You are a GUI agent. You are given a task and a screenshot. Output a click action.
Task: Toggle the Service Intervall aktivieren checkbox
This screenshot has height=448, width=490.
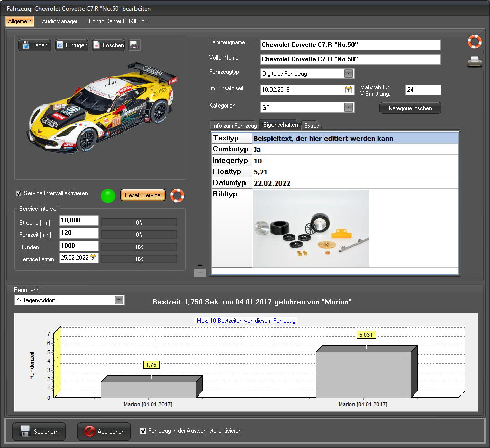(19, 194)
